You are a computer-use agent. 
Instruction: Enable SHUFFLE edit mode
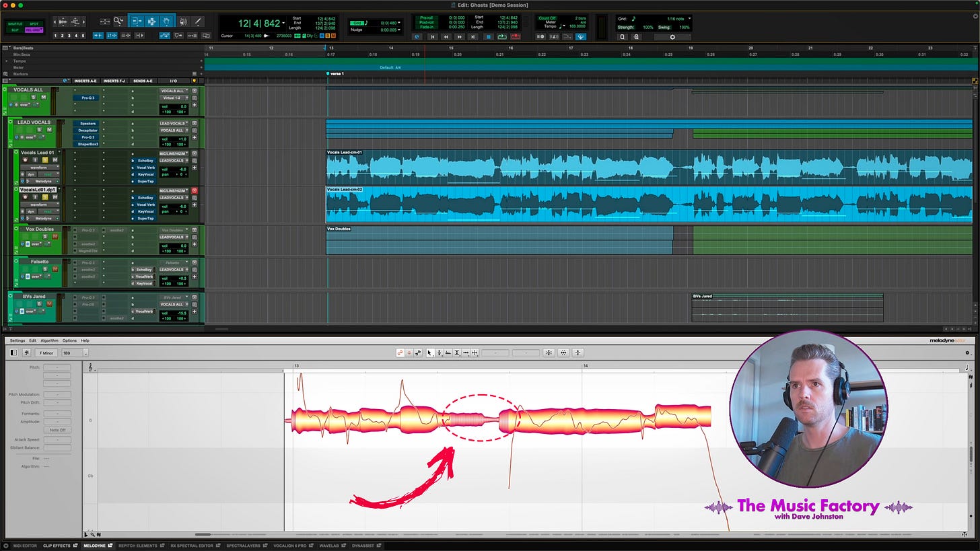click(15, 24)
